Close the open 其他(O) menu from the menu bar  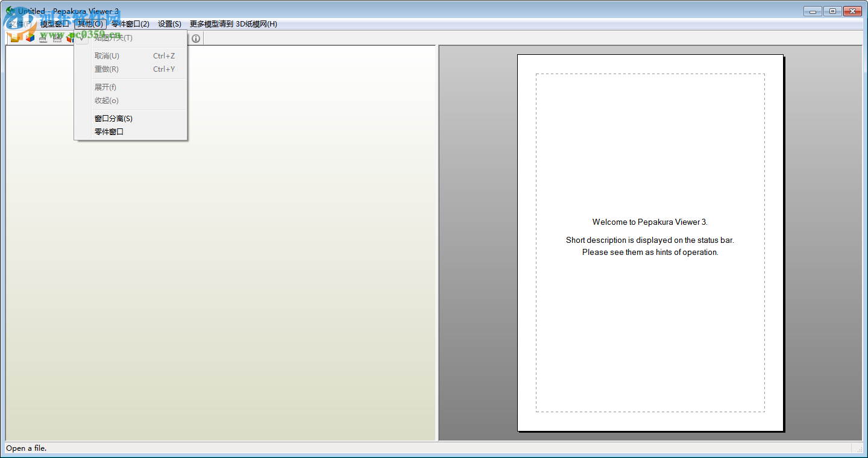[x=90, y=24]
